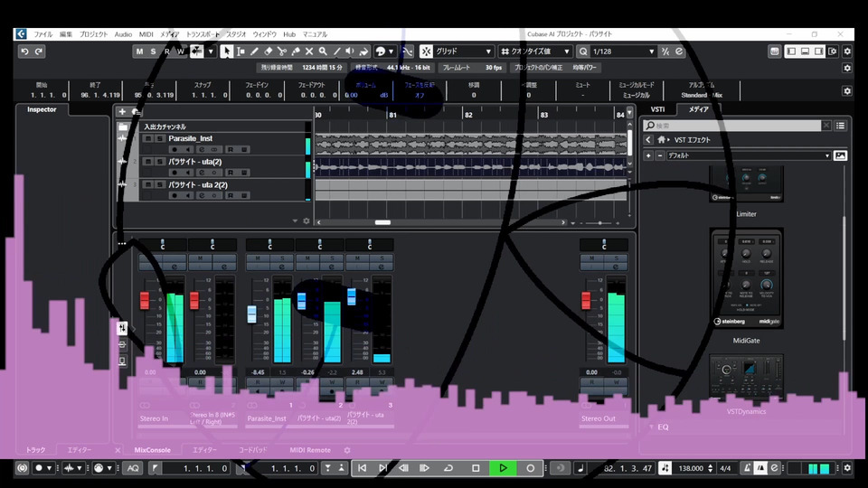Toggle lower zone visibility button

tap(805, 52)
